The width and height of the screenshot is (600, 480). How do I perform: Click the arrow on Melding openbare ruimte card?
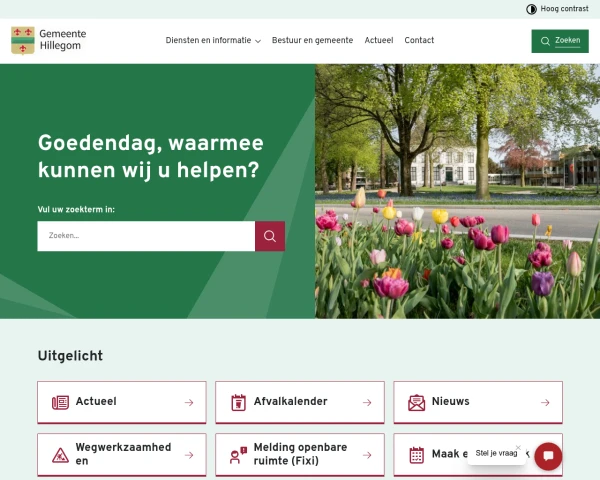pos(367,455)
